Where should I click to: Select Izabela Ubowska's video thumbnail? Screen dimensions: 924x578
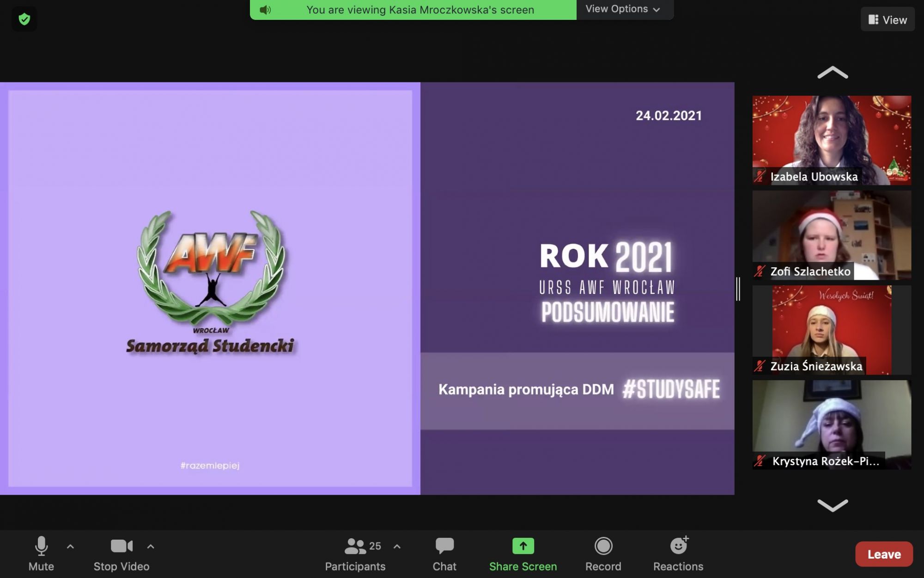[x=832, y=140]
